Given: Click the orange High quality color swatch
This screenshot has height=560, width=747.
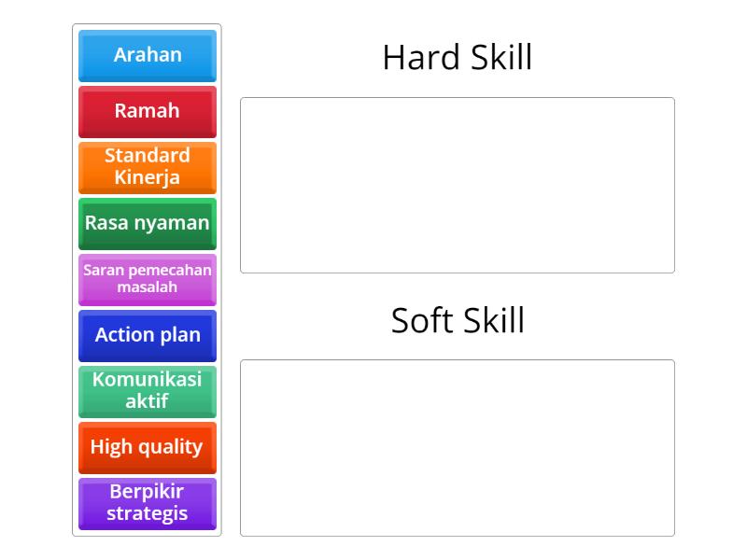Looking at the screenshot, I should point(147,448).
